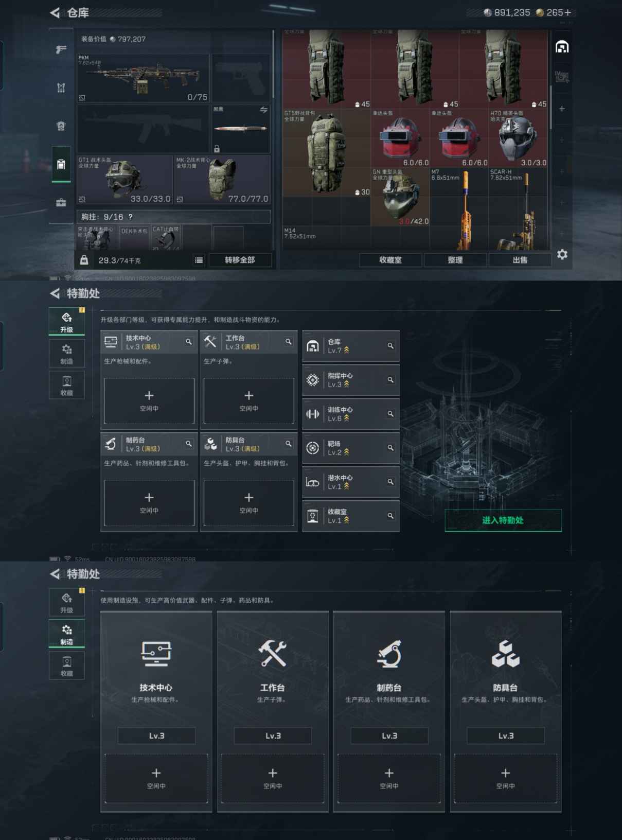Select the PKM machine gun slot

click(143, 78)
